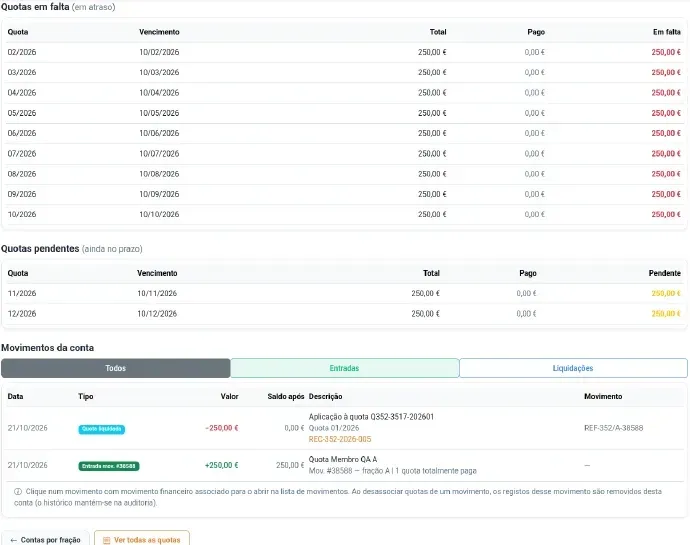Screen dimensions: 690x545
Task: Switch to the Liquidações movements tab
Action: (x=573, y=368)
